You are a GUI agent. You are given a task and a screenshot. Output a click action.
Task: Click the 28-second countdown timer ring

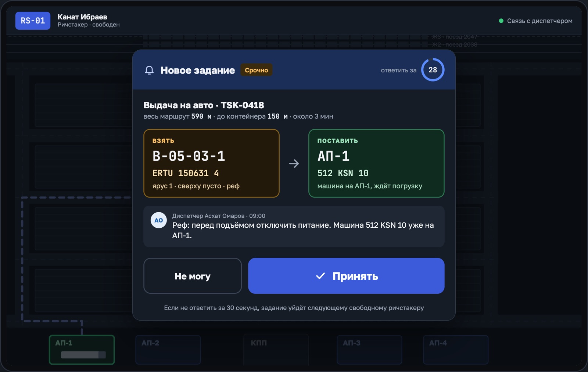coord(433,70)
